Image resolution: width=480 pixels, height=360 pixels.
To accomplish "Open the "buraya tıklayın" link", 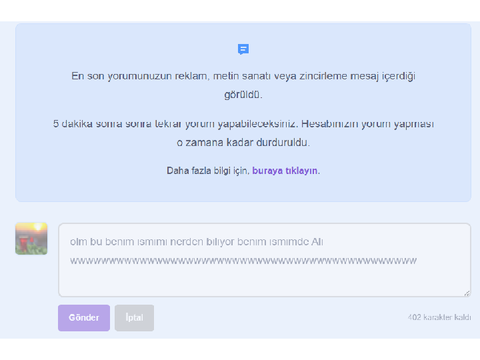I will tap(285, 171).
